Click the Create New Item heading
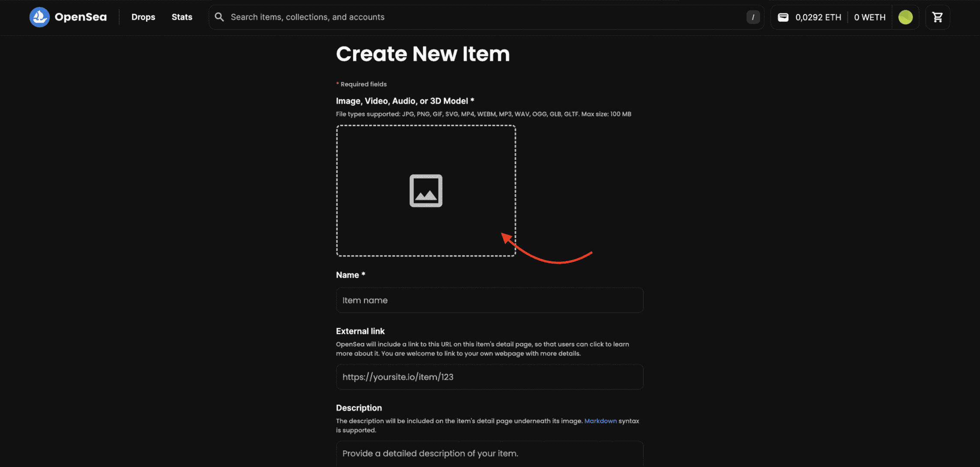Image resolution: width=980 pixels, height=467 pixels. coord(423,54)
